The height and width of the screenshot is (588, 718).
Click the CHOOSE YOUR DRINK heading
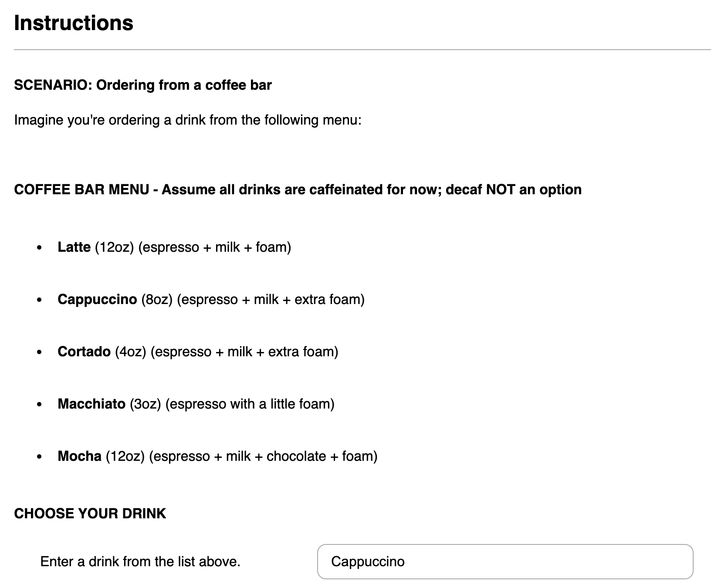tap(90, 513)
